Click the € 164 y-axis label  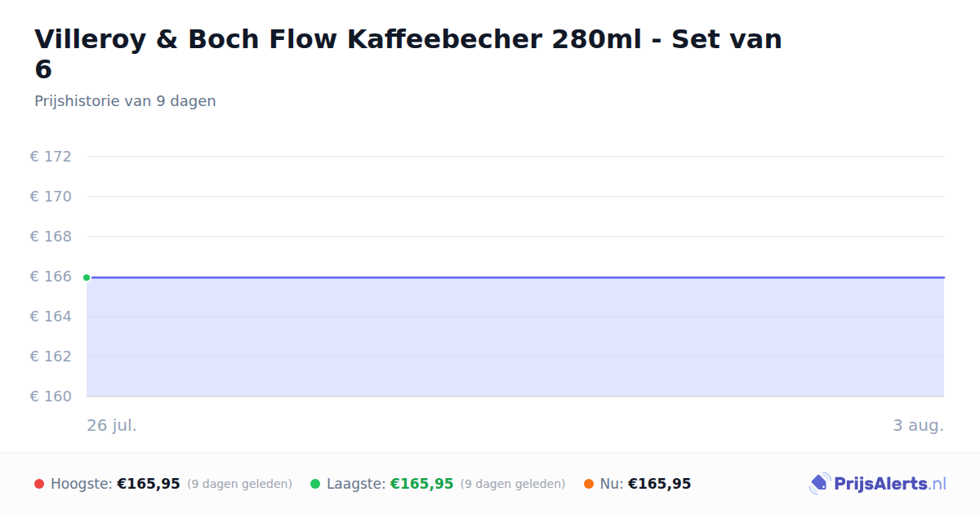coord(51,317)
